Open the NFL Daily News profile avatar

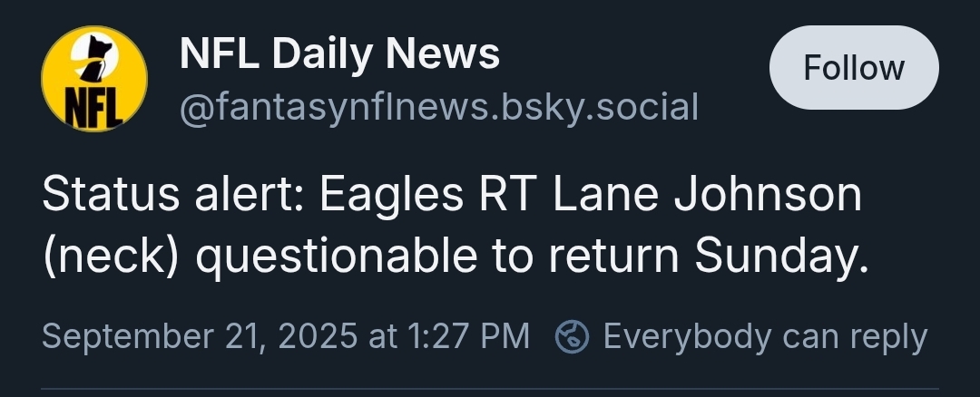94,79
